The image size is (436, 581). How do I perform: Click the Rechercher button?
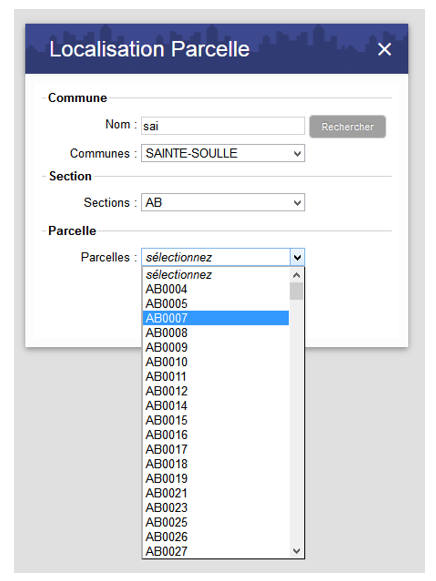click(347, 127)
